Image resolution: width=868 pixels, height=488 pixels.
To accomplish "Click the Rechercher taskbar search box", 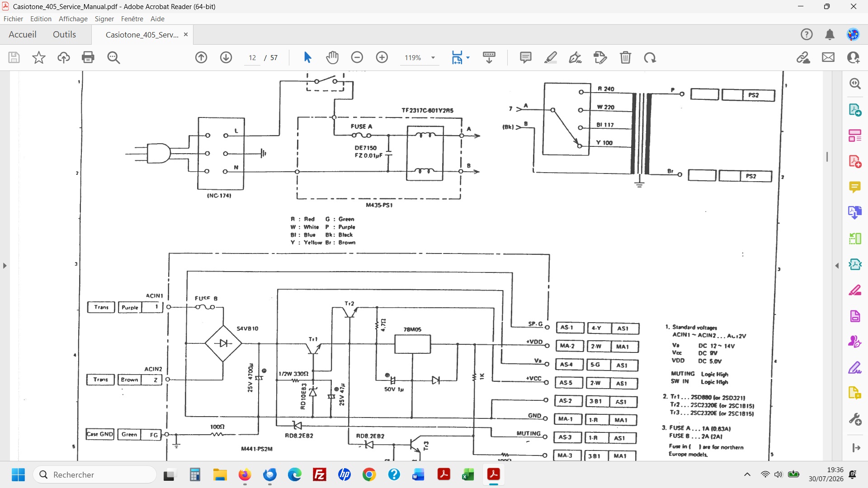I will 95,475.
